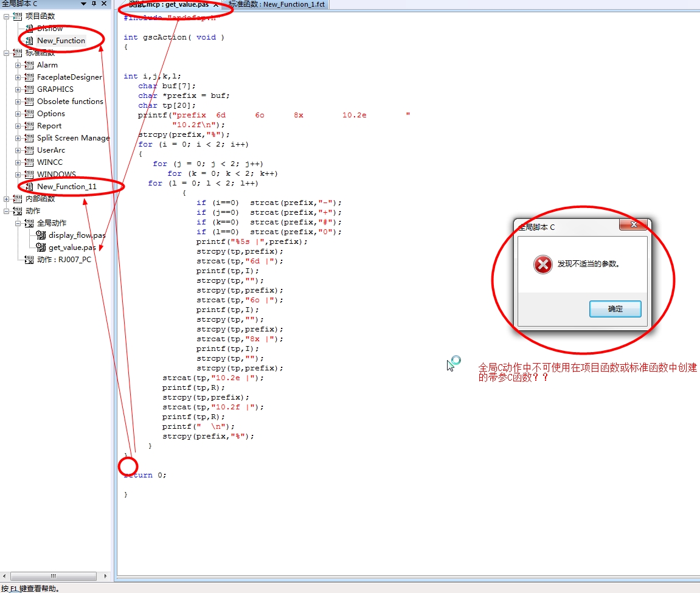Click the 全局动作 folder icon
Image resolution: width=700 pixels, height=593 pixels.
(x=29, y=223)
